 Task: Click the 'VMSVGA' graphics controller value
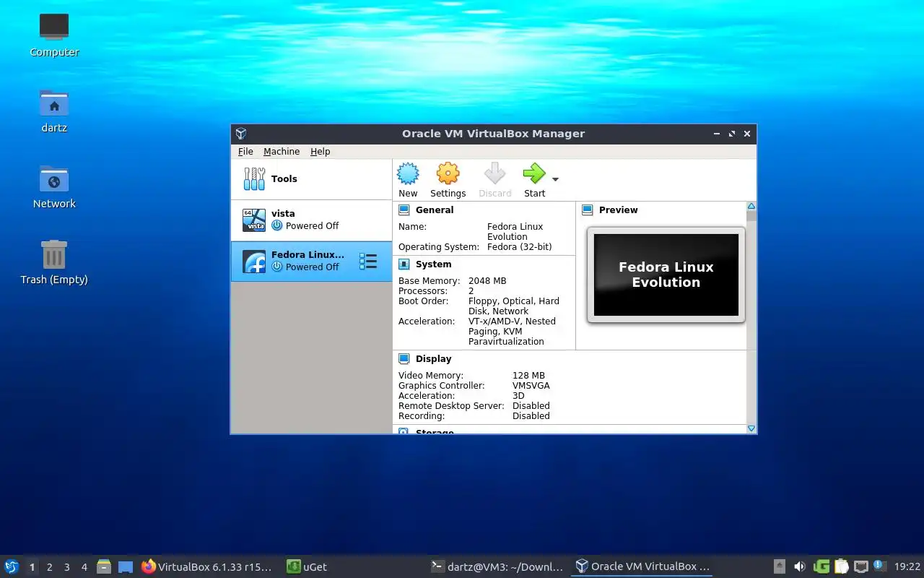tap(531, 385)
